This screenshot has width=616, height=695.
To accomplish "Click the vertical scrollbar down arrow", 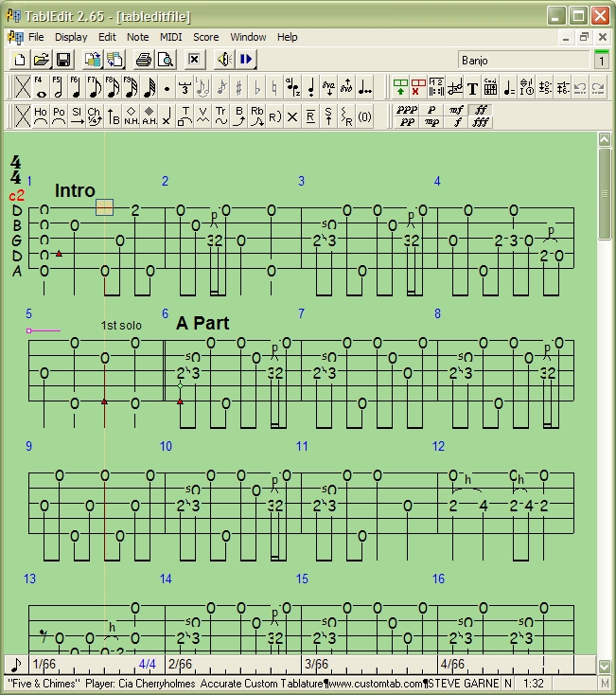I will pyautogui.click(x=605, y=666).
